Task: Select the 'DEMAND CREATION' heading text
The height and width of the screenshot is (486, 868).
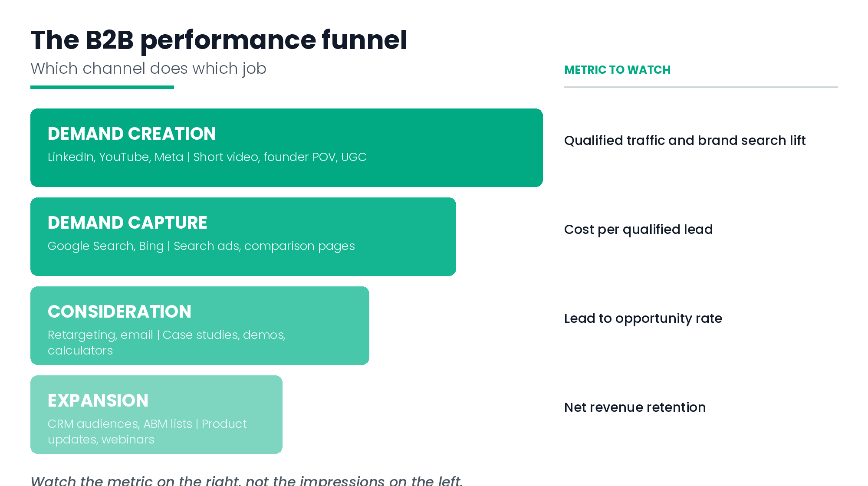Action: tap(132, 134)
